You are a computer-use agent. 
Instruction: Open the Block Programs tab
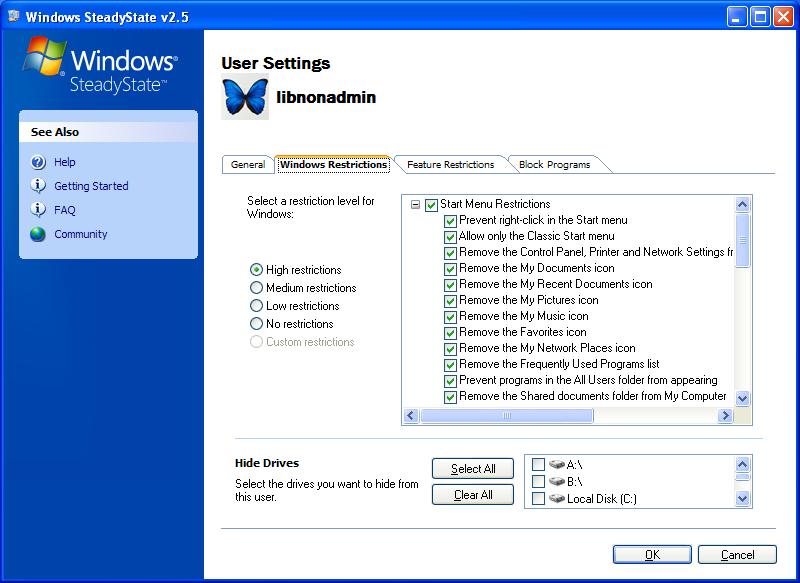pyautogui.click(x=555, y=165)
